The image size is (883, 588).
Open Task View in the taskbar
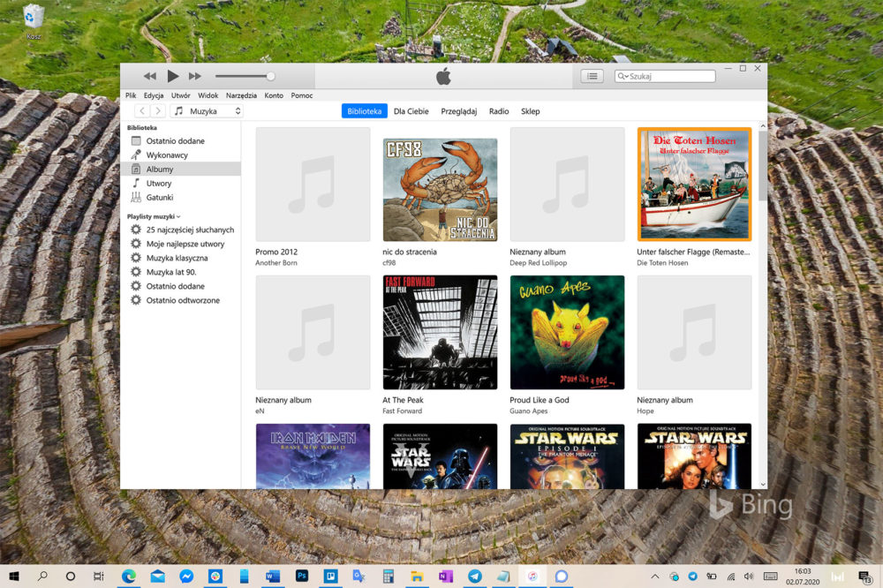[99, 577]
